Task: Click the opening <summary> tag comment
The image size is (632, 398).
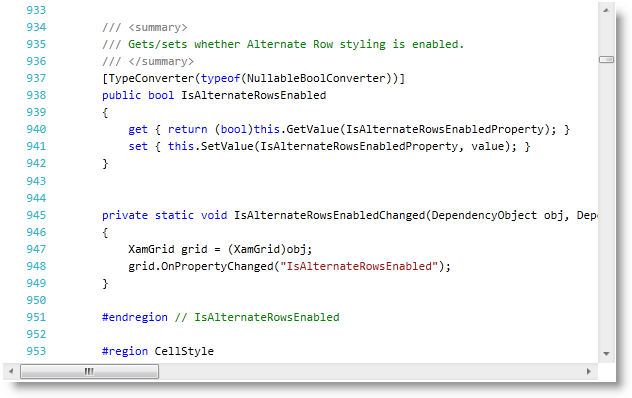Action: point(158,27)
